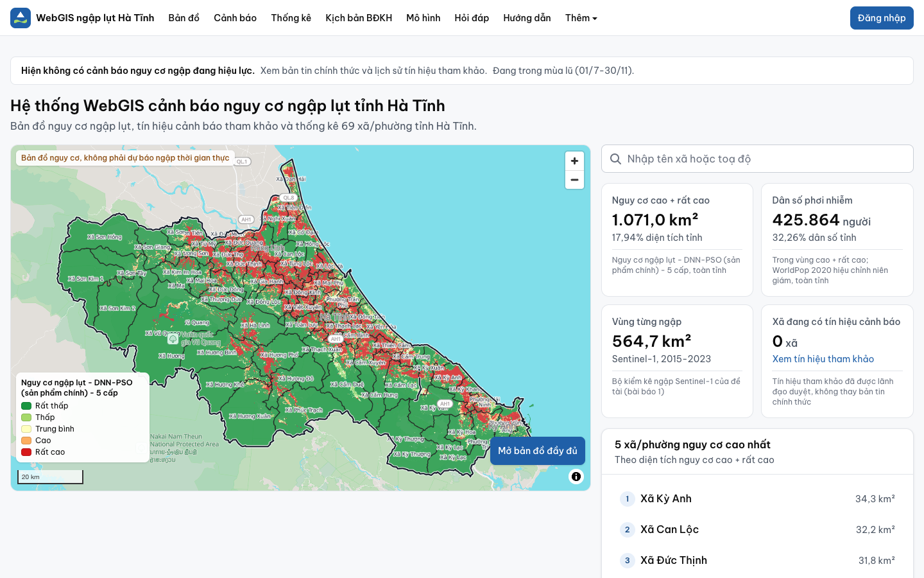Zoom in on the map with plus button

574,161
